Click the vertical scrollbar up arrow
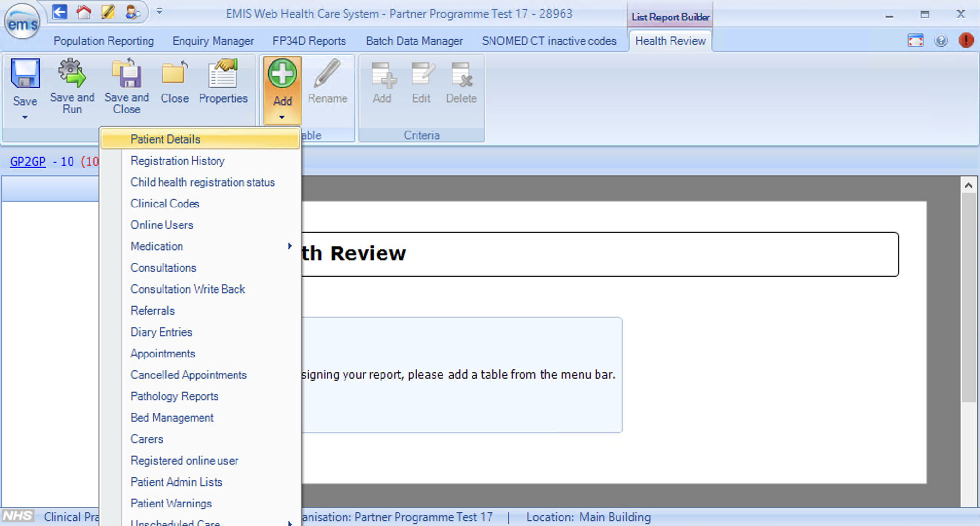The width and height of the screenshot is (980, 526). click(x=968, y=185)
